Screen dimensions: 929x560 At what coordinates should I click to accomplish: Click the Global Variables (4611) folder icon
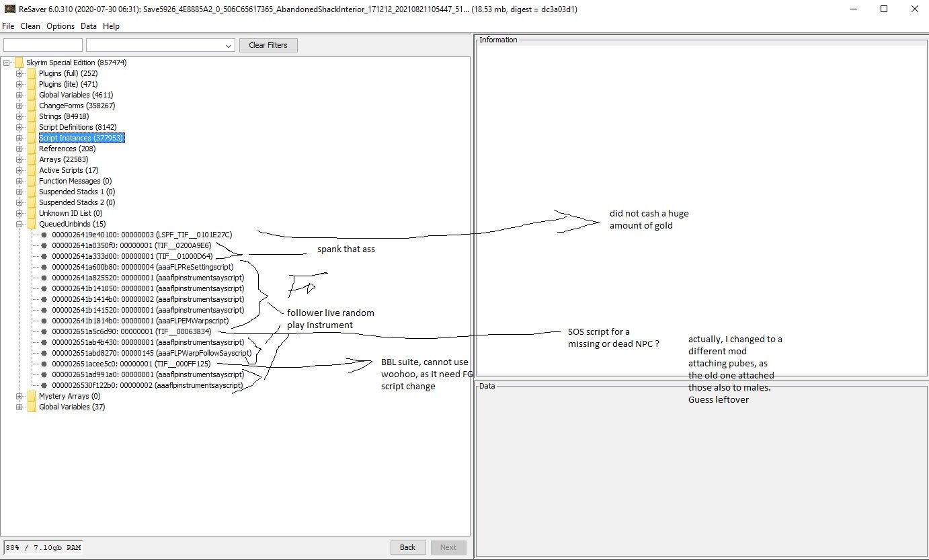click(x=32, y=95)
